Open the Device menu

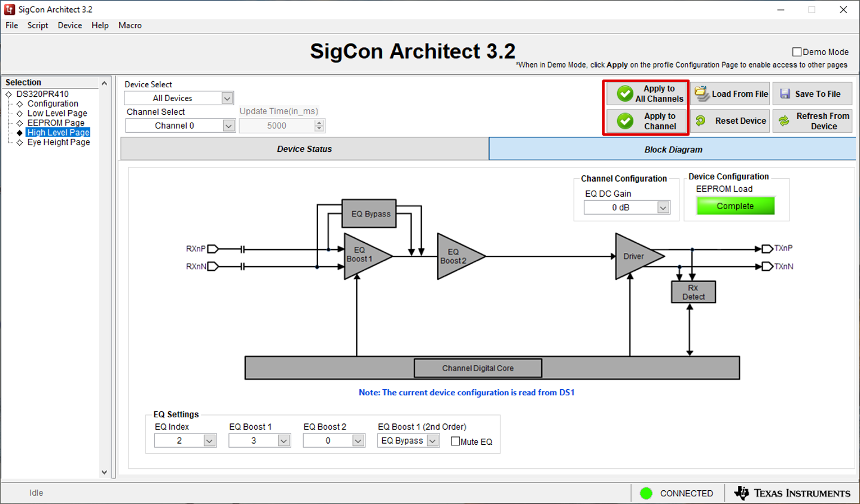(70, 25)
